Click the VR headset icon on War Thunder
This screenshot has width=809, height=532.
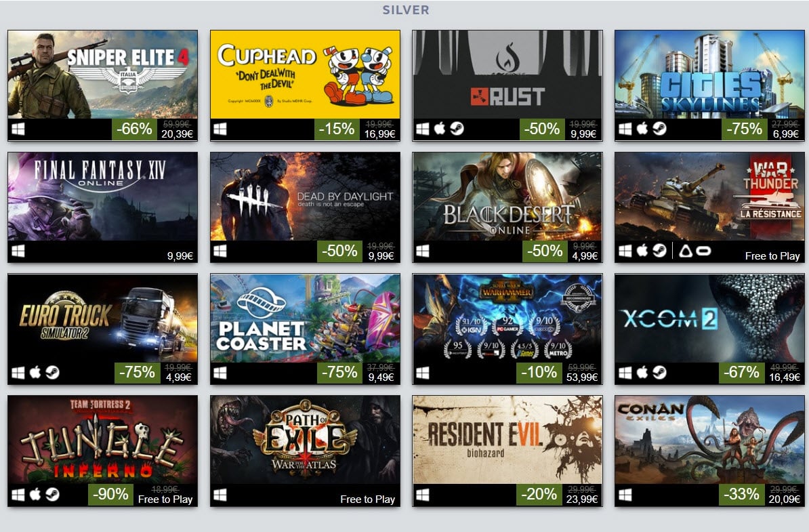(704, 251)
